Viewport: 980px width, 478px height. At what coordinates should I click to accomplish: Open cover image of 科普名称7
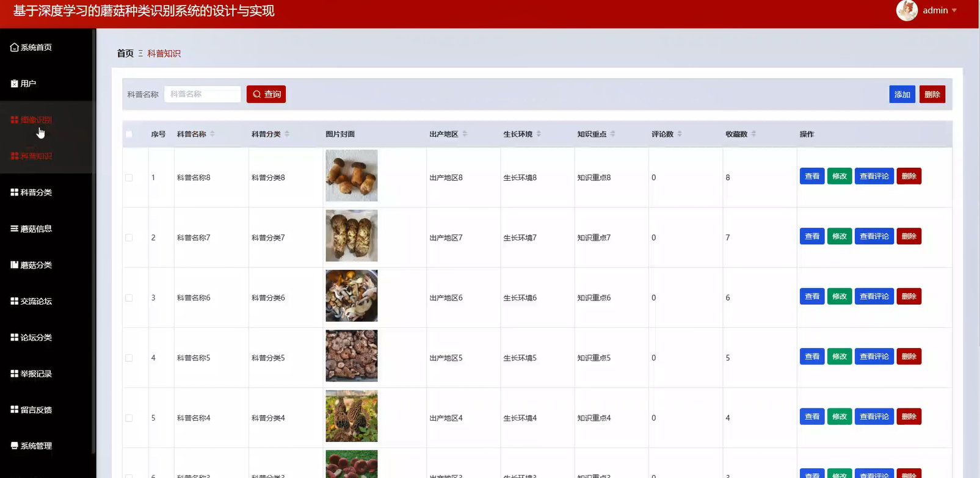352,236
